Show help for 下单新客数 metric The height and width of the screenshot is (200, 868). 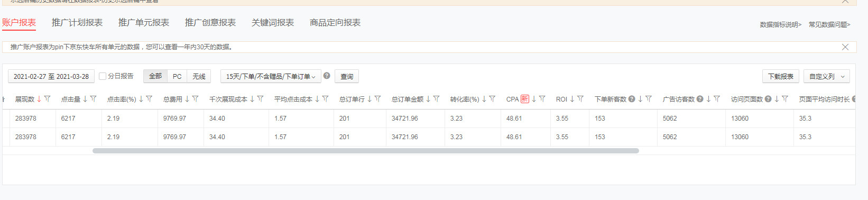632,99
